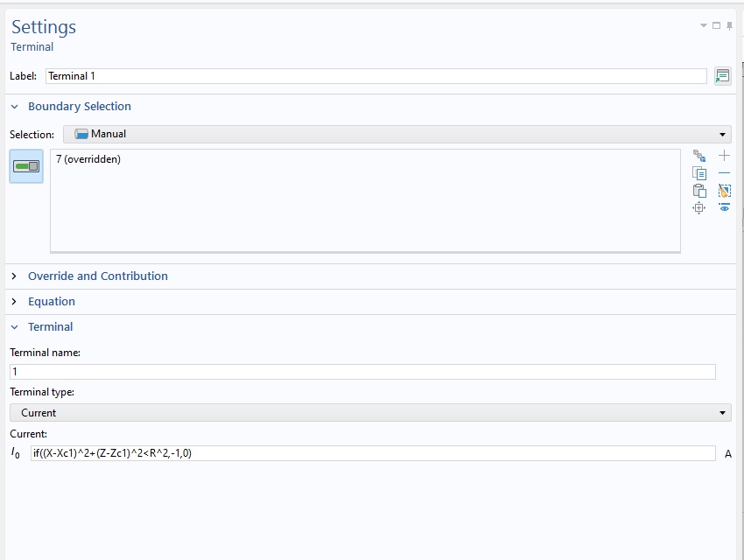
Task: Open the Selection Manual dropdown
Action: pos(397,134)
